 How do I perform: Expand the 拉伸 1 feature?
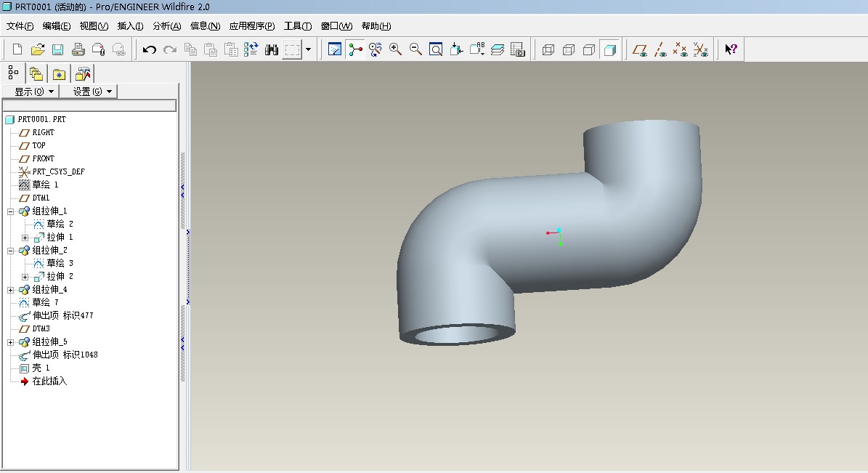pyautogui.click(x=25, y=238)
